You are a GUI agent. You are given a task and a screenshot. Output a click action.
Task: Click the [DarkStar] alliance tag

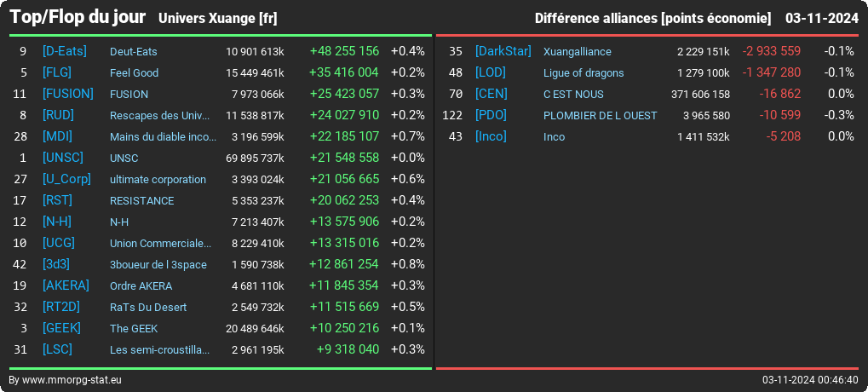tap(503, 51)
